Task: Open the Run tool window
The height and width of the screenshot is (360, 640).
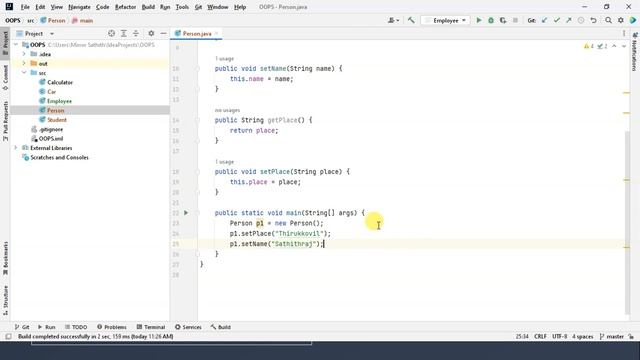Action: tap(47, 327)
